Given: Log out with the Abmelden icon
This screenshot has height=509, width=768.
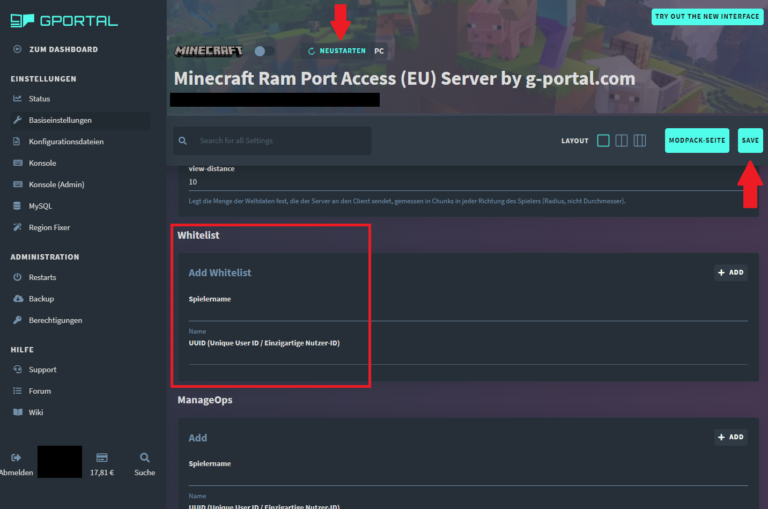Looking at the screenshot, I should pos(16,458).
